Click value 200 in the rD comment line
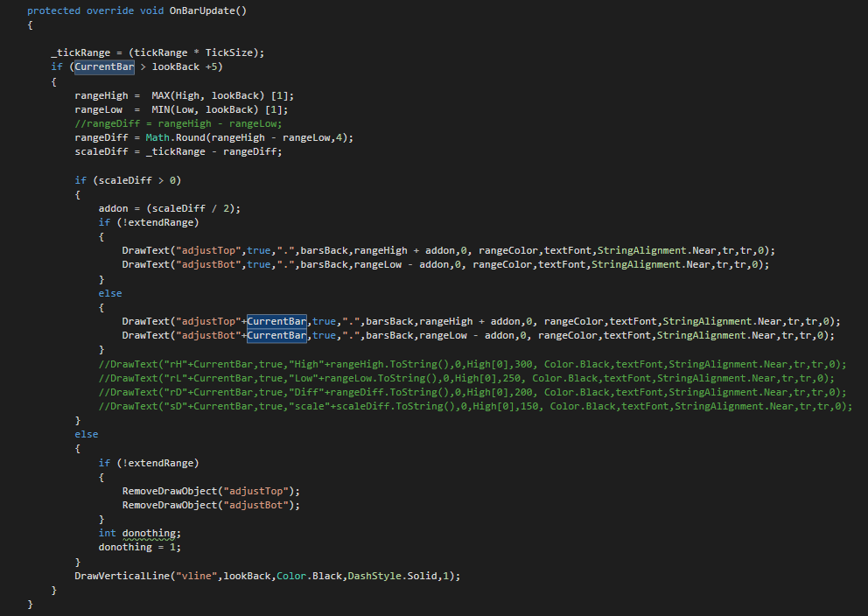This screenshot has width=868, height=616. [x=523, y=392]
